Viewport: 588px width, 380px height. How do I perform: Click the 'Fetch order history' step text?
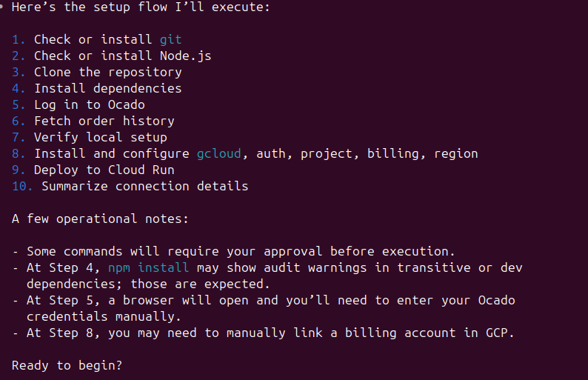point(104,121)
